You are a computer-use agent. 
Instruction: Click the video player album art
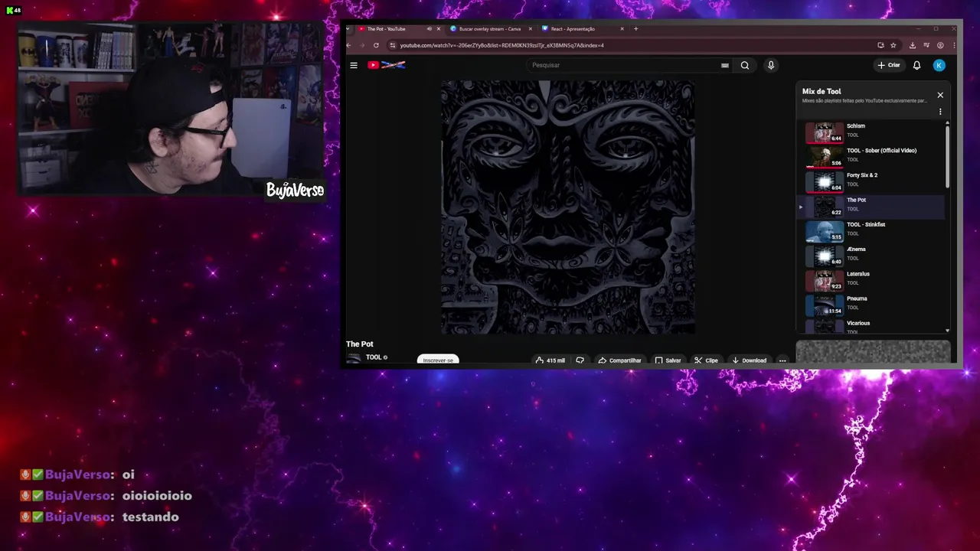[568, 207]
